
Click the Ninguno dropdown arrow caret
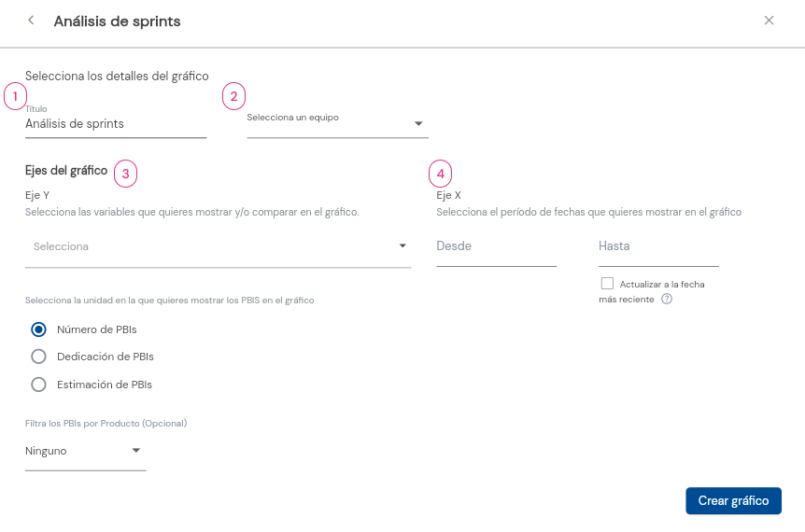[x=136, y=451]
